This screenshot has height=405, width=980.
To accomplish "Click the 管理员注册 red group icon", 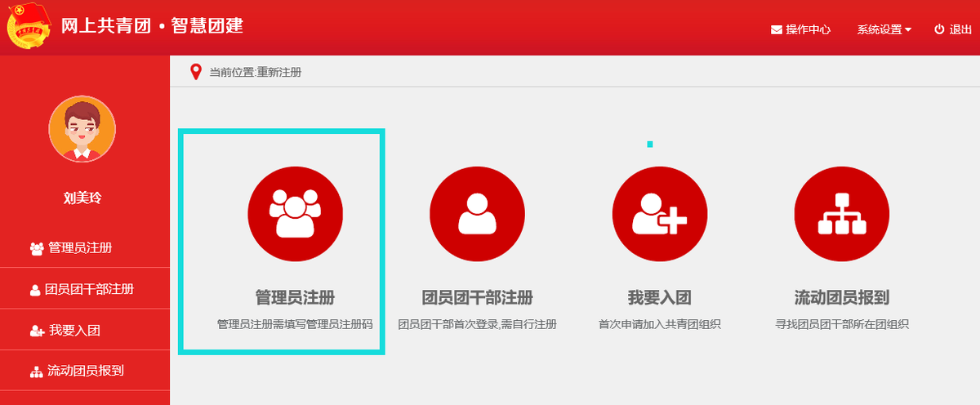I will (x=296, y=214).
